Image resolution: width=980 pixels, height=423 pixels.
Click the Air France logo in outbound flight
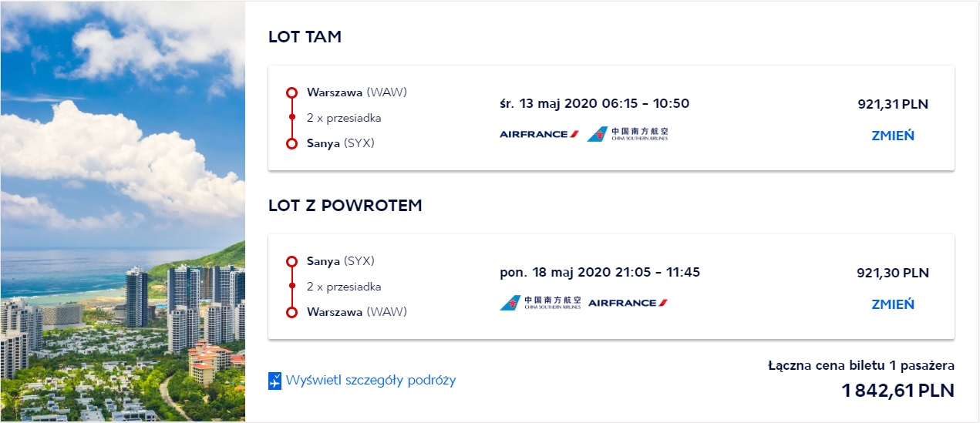[x=539, y=134]
